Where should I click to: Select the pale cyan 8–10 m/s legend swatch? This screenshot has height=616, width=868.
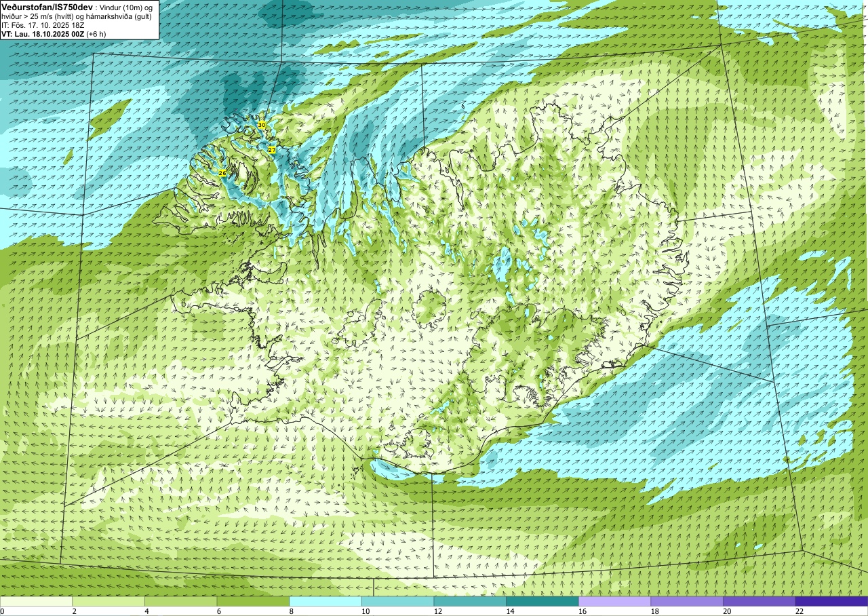coord(325,601)
